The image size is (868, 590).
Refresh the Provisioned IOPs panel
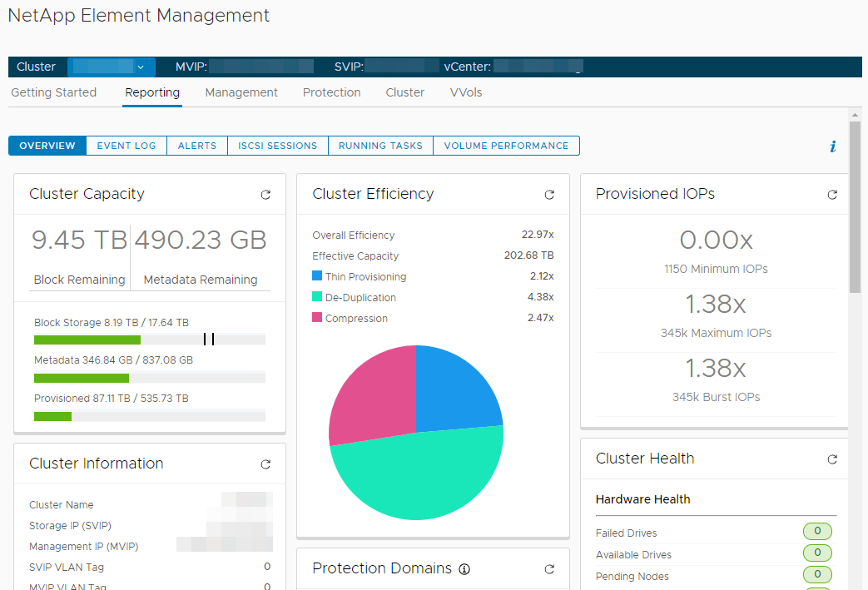click(832, 195)
